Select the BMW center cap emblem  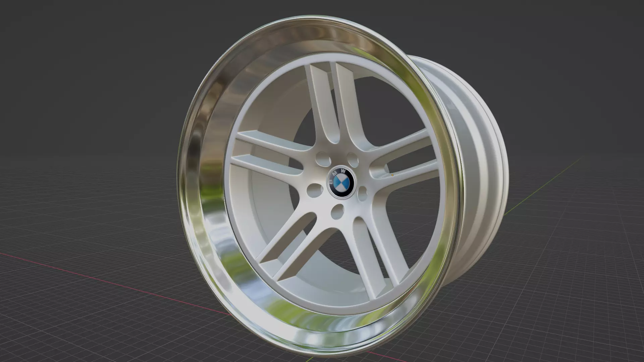coord(342,183)
